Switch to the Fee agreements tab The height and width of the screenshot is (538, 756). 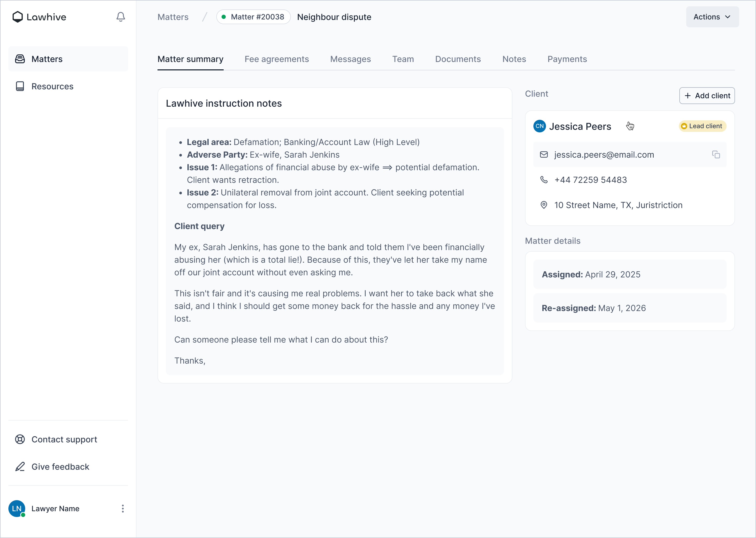277,59
